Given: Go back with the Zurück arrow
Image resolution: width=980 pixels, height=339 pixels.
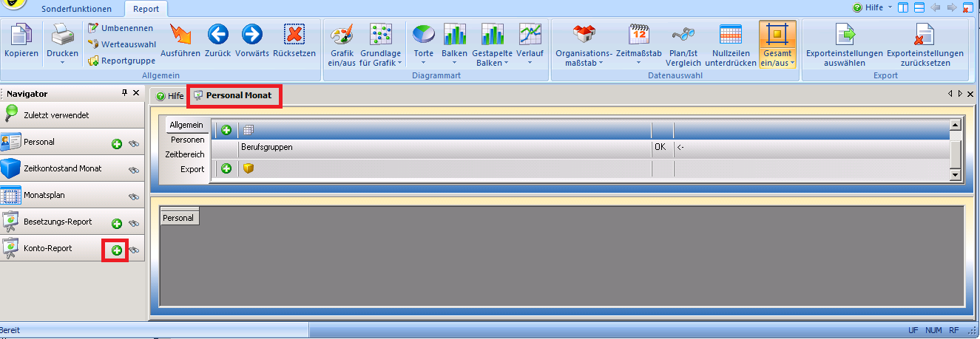Looking at the screenshot, I should [x=217, y=35].
